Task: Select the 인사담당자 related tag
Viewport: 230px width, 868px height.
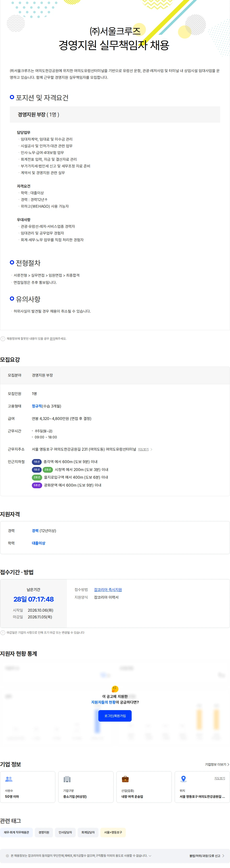Action: click(x=65, y=833)
